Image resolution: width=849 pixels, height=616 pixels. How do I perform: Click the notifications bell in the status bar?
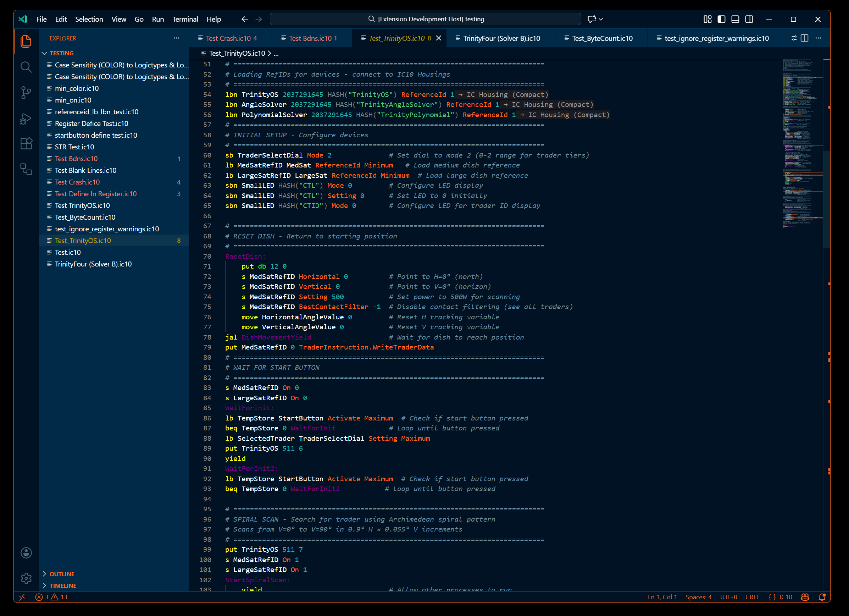[822, 597]
